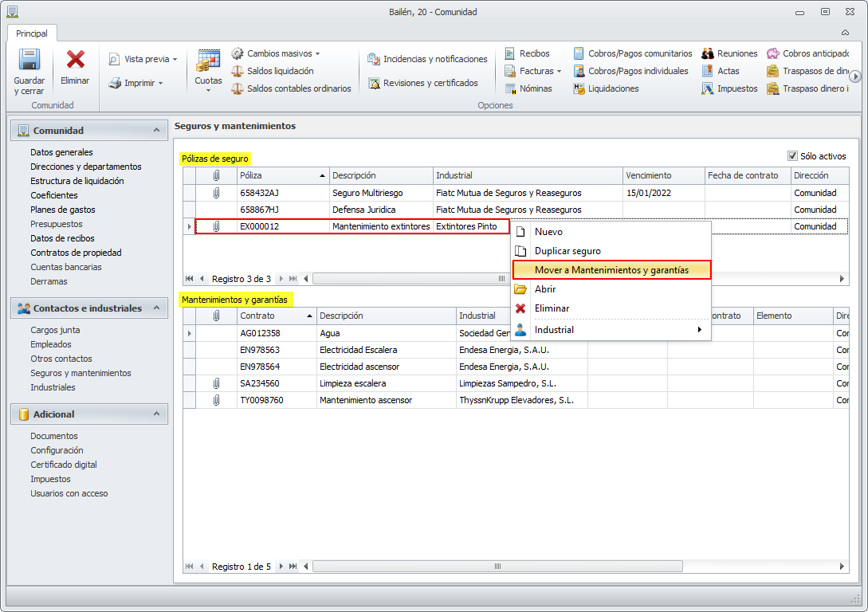This screenshot has height=612, width=868.
Task: Collapse the Comunidad sidebar section
Action: click(x=156, y=130)
